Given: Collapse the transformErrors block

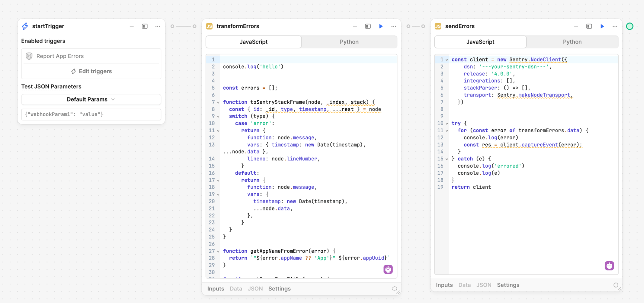Looking at the screenshot, I should click(355, 26).
